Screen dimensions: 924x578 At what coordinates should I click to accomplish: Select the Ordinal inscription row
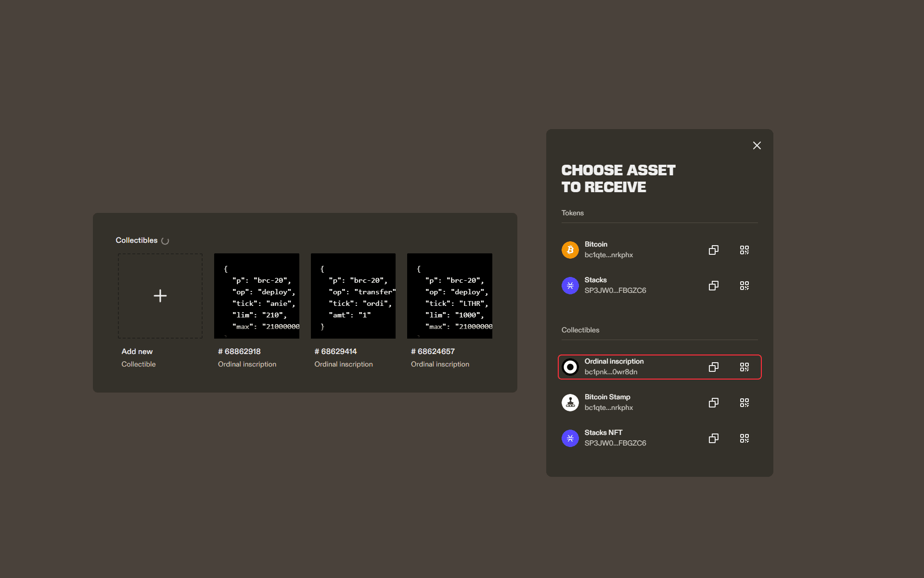(626, 367)
